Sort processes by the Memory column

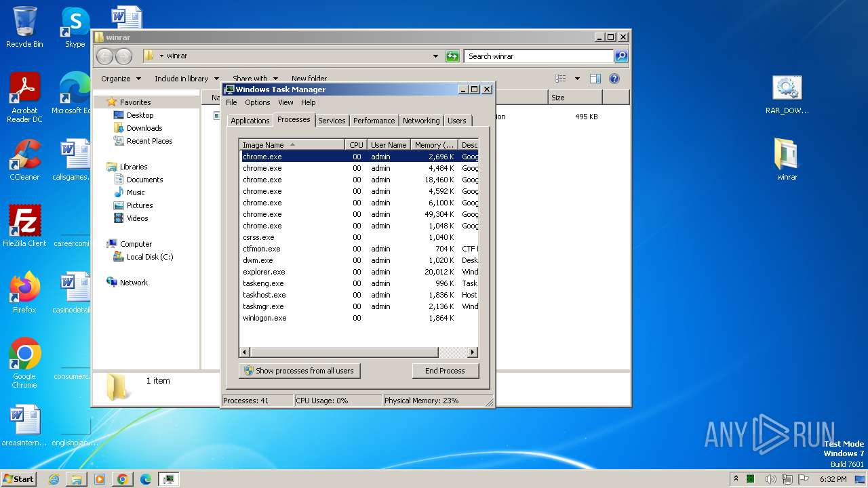[x=434, y=145]
